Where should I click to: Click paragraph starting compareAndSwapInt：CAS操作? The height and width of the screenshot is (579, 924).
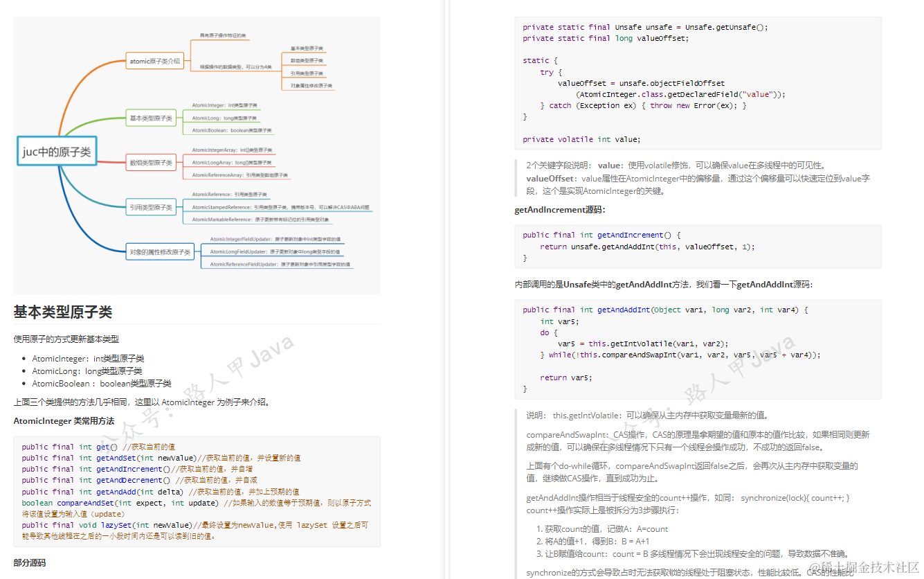coord(698,441)
